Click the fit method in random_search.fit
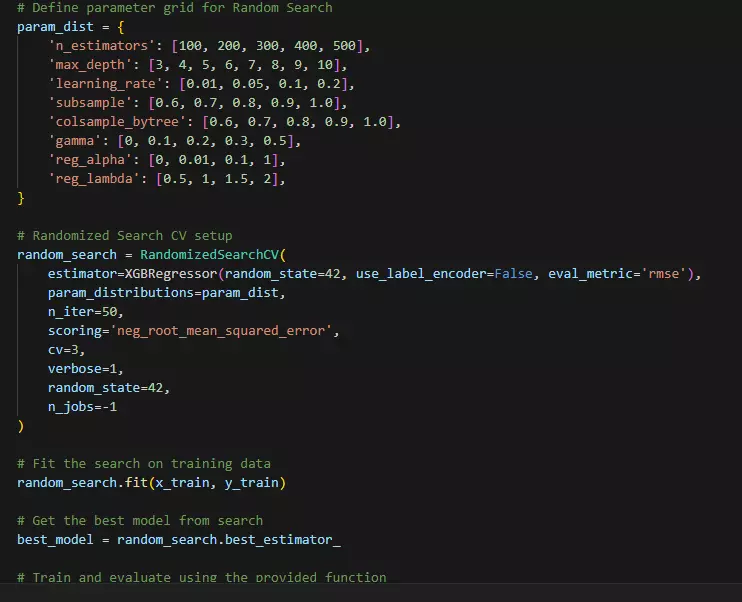This screenshot has width=742, height=602. (x=136, y=483)
